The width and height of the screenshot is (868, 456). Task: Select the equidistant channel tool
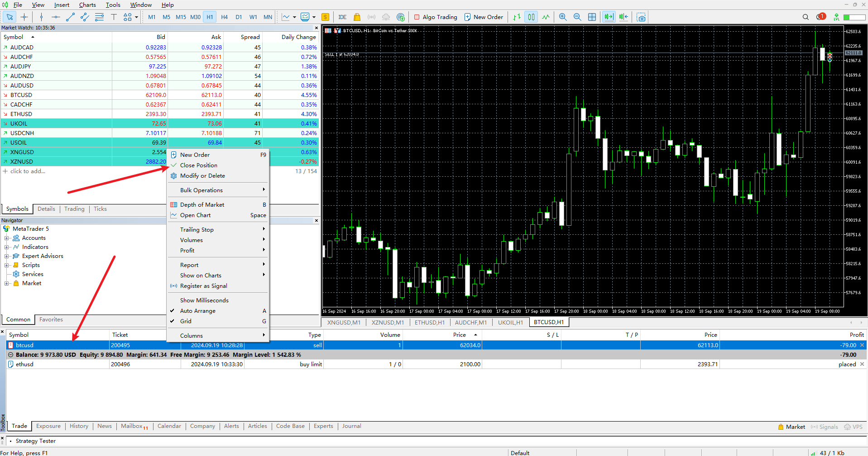pyautogui.click(x=85, y=17)
